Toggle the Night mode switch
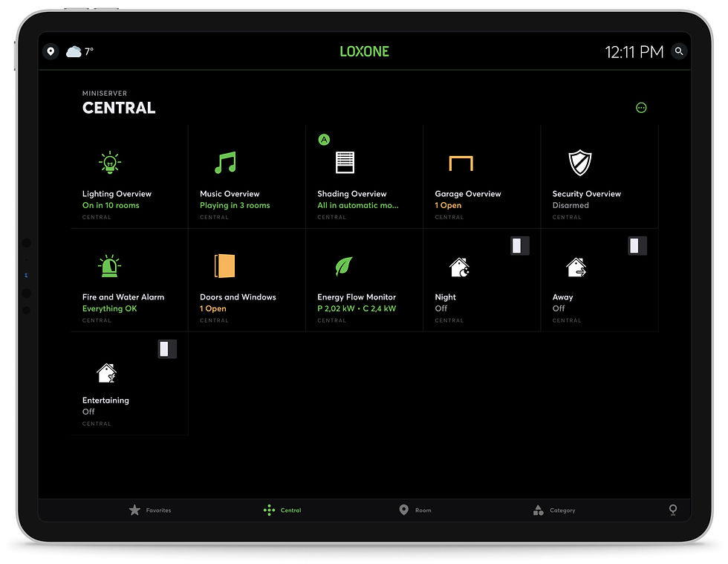 pos(520,246)
